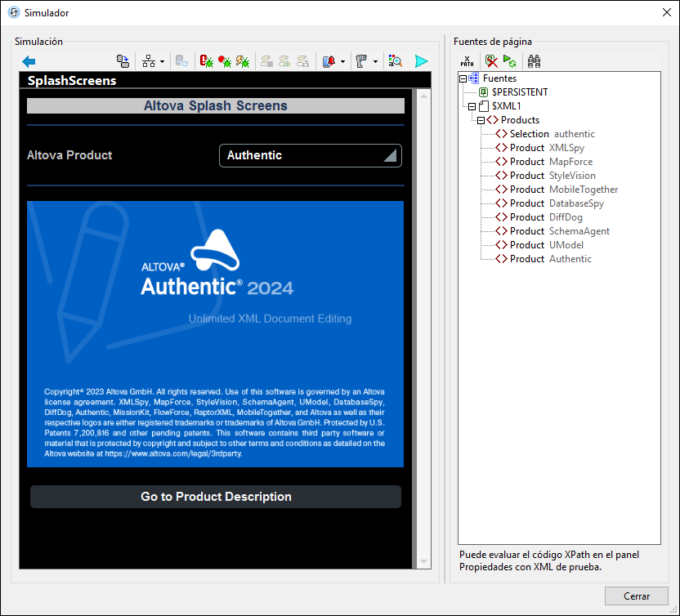
Task: Click the icon with red X in page sources
Action: click(491, 61)
